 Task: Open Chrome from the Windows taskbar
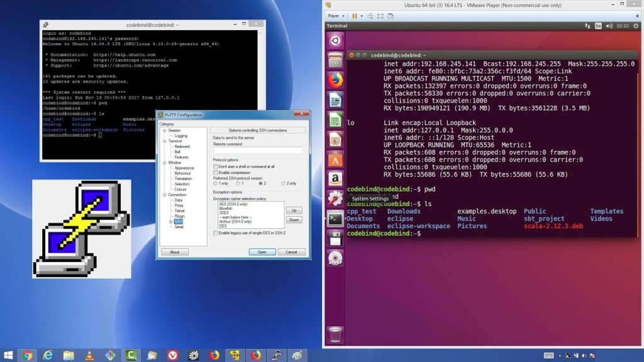click(x=28, y=356)
